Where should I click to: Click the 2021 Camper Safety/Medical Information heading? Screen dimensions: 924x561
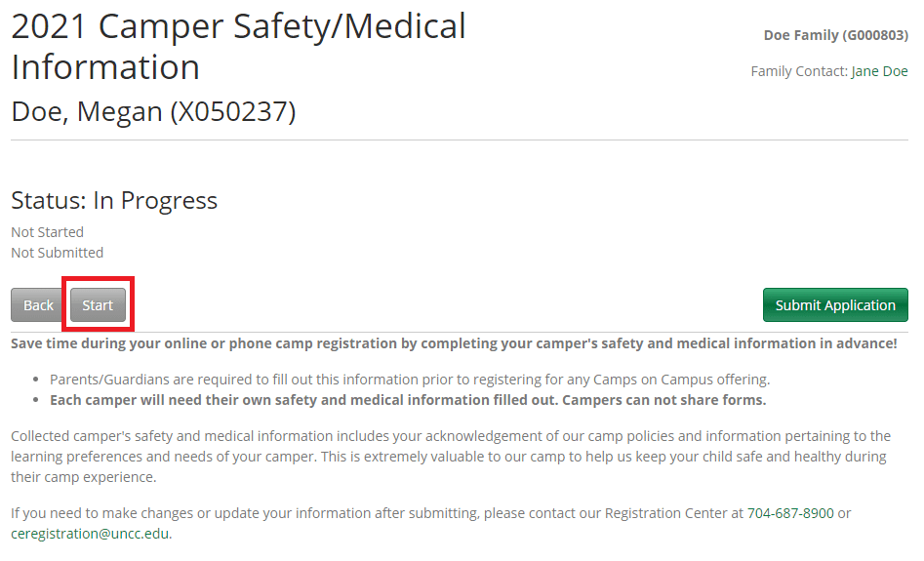coord(238,47)
